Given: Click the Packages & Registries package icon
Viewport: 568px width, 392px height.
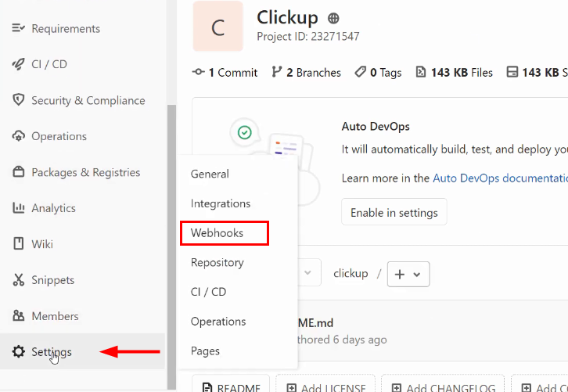Looking at the screenshot, I should (18, 171).
